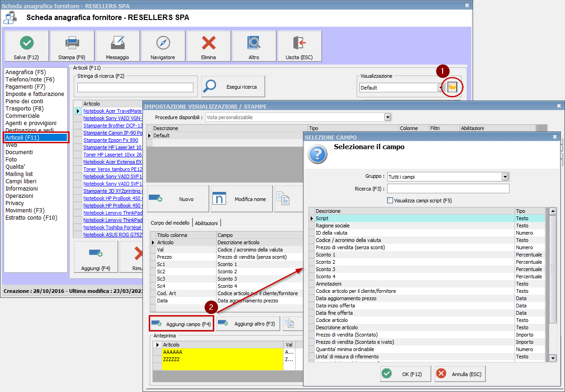Cancel field selection with Annulla (ESC)
The image size is (565, 392).
click(460, 374)
